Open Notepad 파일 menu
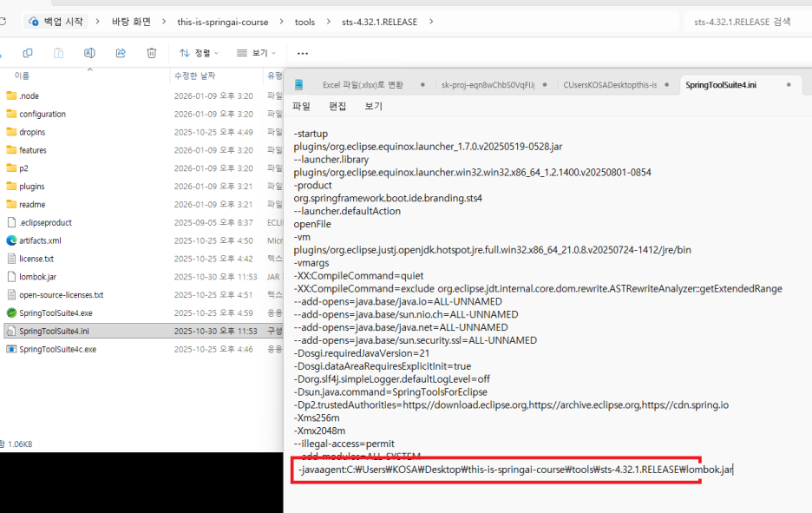812x513 pixels. pos(301,106)
